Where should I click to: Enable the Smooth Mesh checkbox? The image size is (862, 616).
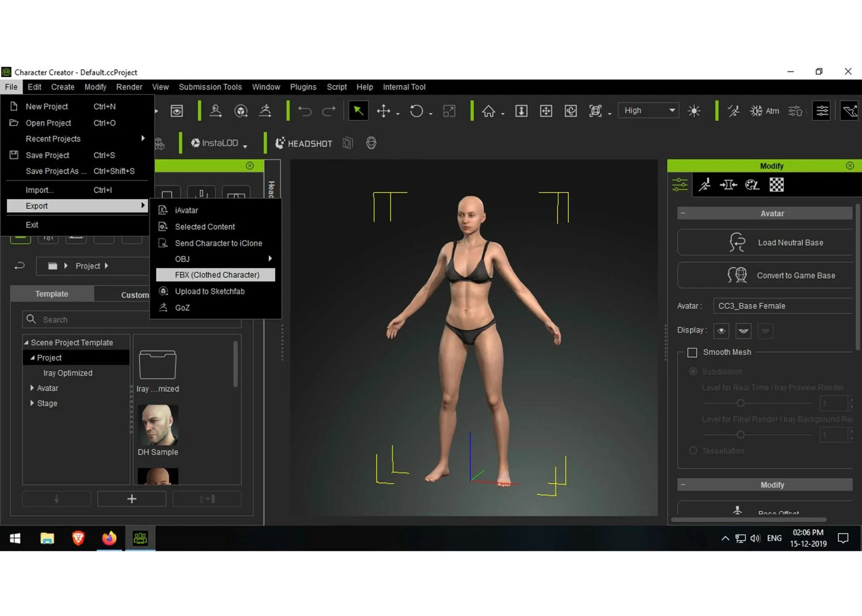(692, 352)
